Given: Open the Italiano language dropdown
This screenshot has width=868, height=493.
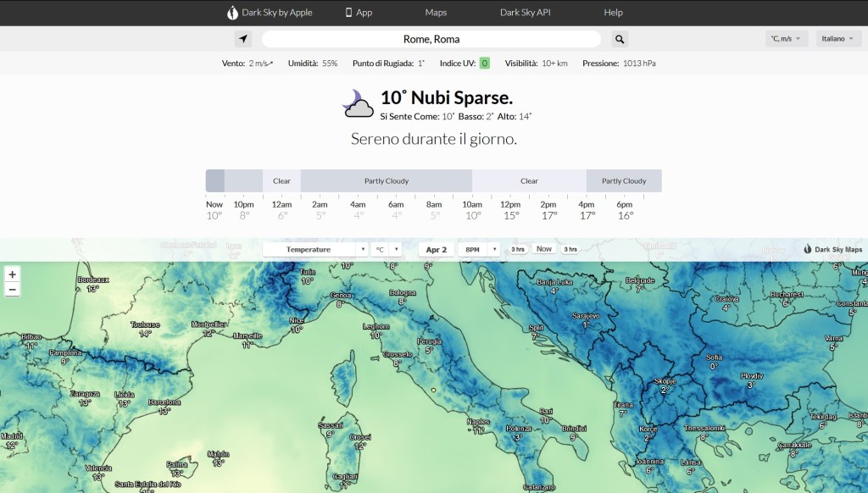Looking at the screenshot, I should [838, 39].
